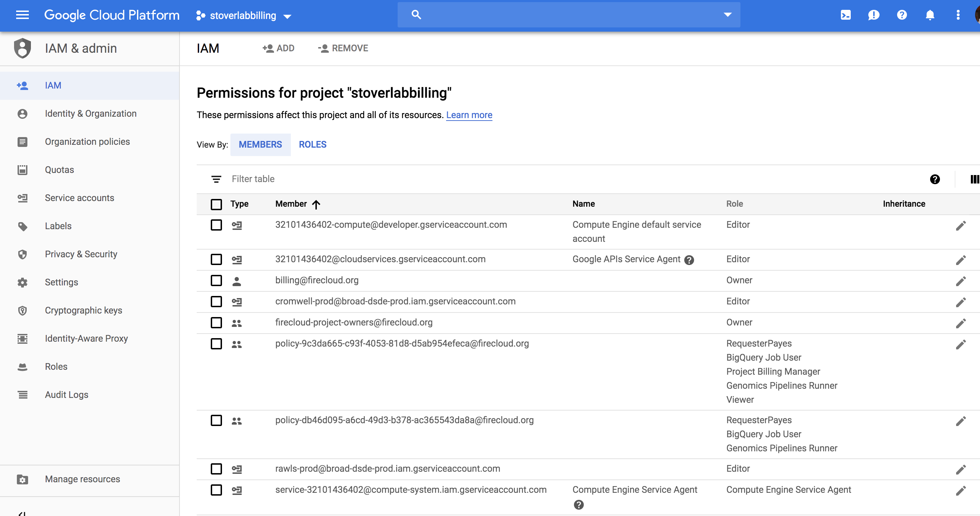Check the cloudservices.gserviceaccount.com row
This screenshot has height=516, width=980.
coord(216,259)
